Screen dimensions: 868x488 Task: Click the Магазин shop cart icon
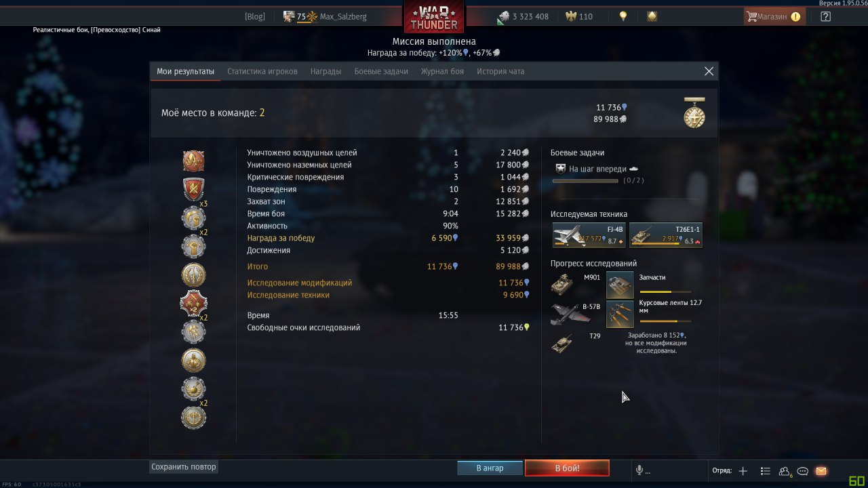pos(751,16)
